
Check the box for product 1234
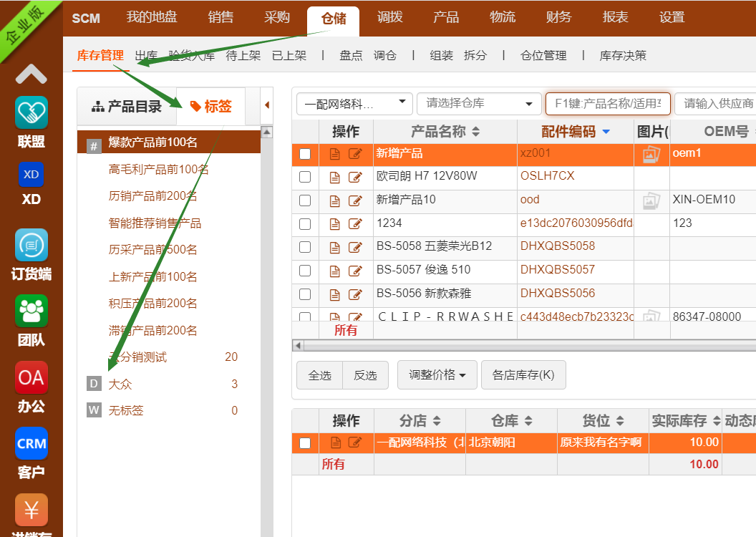pyautogui.click(x=305, y=224)
